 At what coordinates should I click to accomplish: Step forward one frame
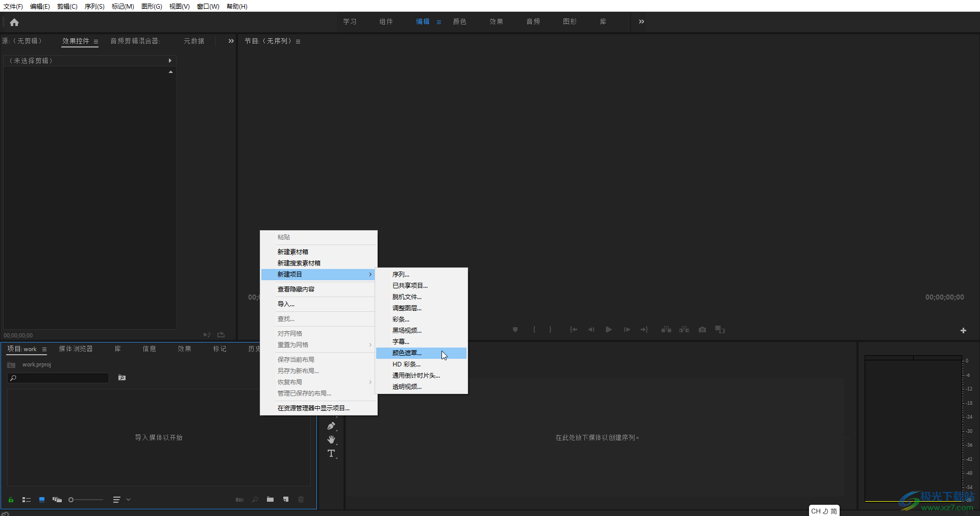(x=627, y=330)
